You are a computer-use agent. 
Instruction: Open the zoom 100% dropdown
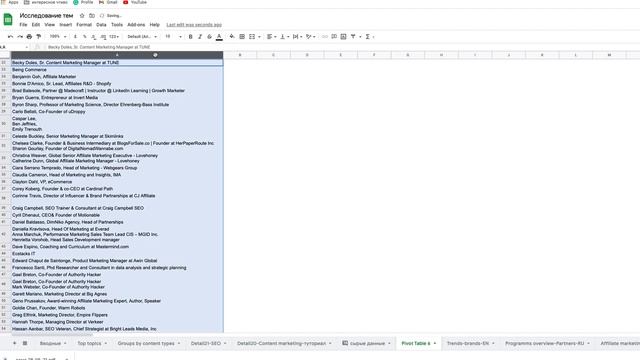(x=58, y=37)
